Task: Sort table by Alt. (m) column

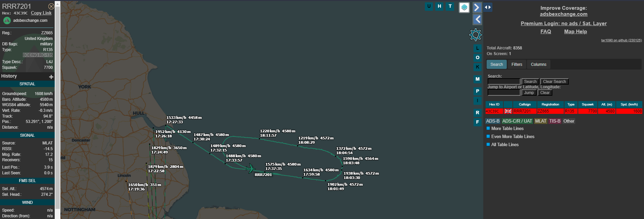Action: [x=607, y=104]
